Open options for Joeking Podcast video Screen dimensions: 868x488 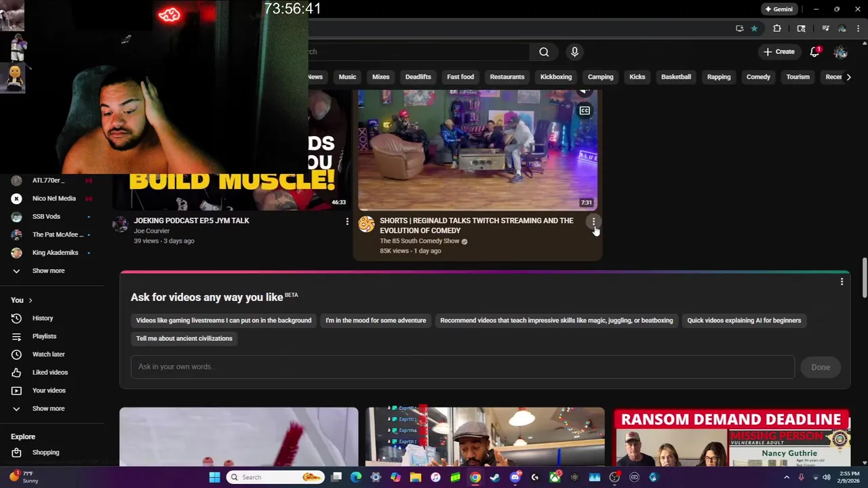click(x=347, y=222)
